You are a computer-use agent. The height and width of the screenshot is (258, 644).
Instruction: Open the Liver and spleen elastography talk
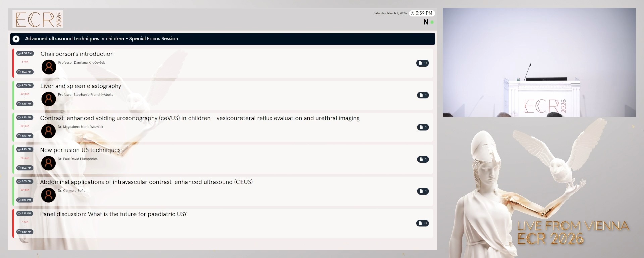[x=80, y=86]
